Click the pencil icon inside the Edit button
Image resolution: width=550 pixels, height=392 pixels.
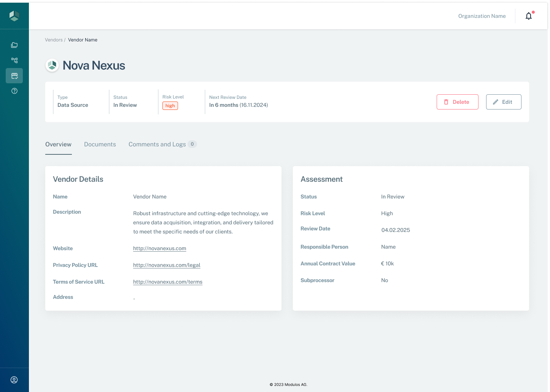(495, 102)
